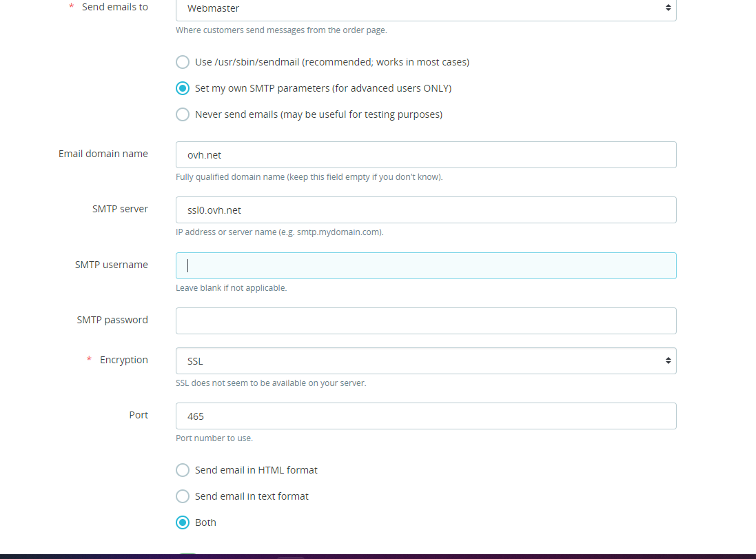The image size is (756, 559).
Task: Open the Encryption dropdown showing SSL
Action: 426,360
